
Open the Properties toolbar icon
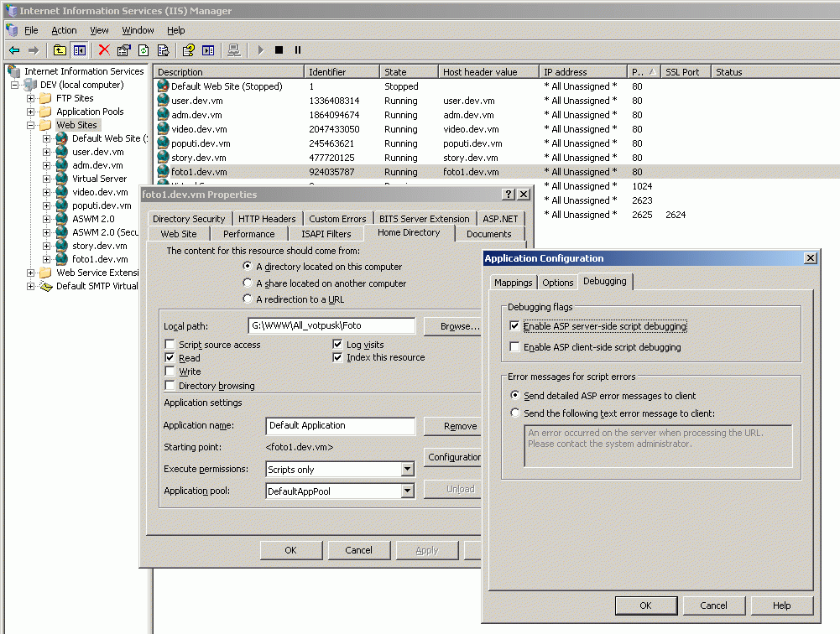click(x=123, y=50)
